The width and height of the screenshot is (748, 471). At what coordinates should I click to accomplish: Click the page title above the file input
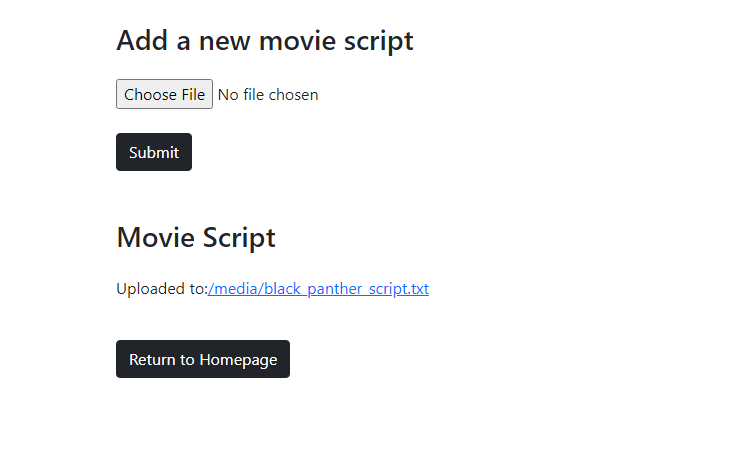point(265,41)
